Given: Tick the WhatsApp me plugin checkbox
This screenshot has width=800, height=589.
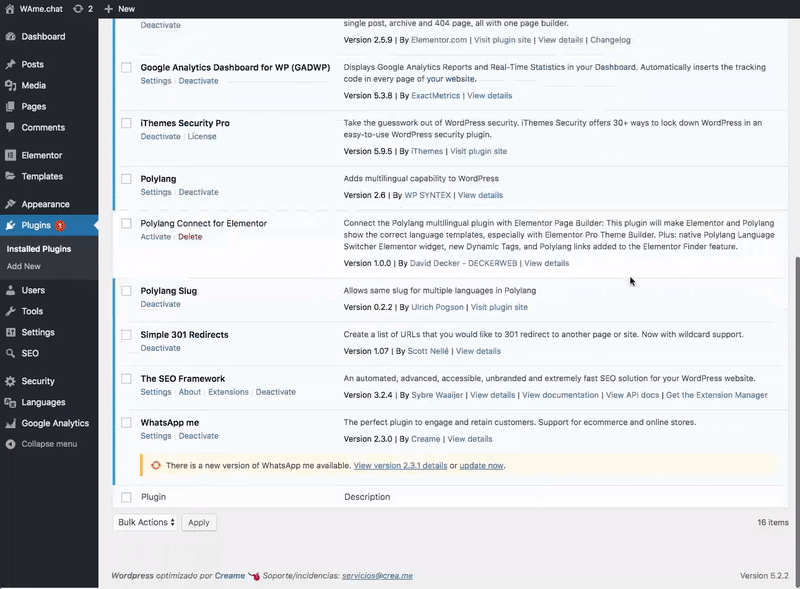Looking at the screenshot, I should coord(126,423).
